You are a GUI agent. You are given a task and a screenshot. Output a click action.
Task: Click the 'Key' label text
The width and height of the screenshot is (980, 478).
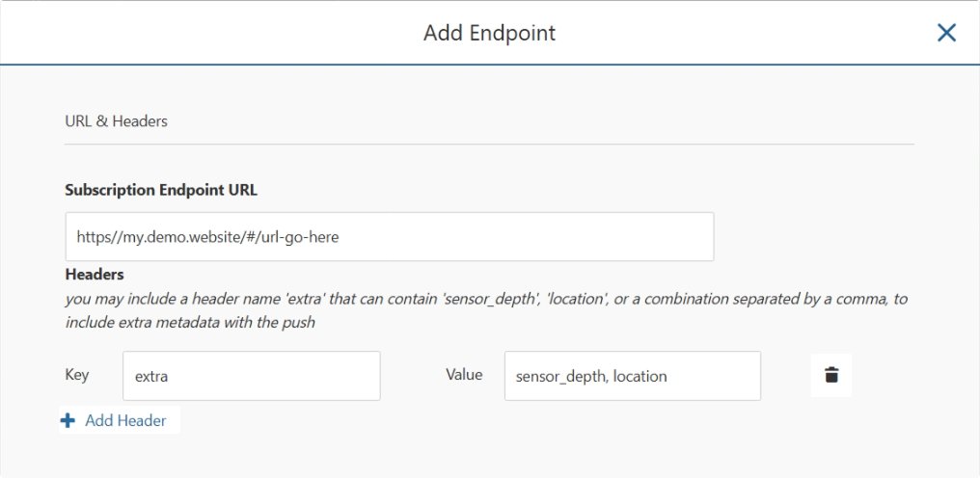(x=77, y=375)
